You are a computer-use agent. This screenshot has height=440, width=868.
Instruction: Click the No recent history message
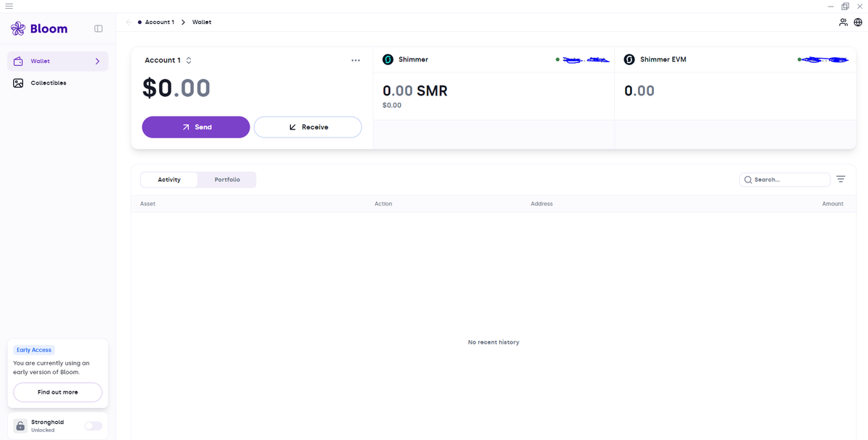[493, 342]
